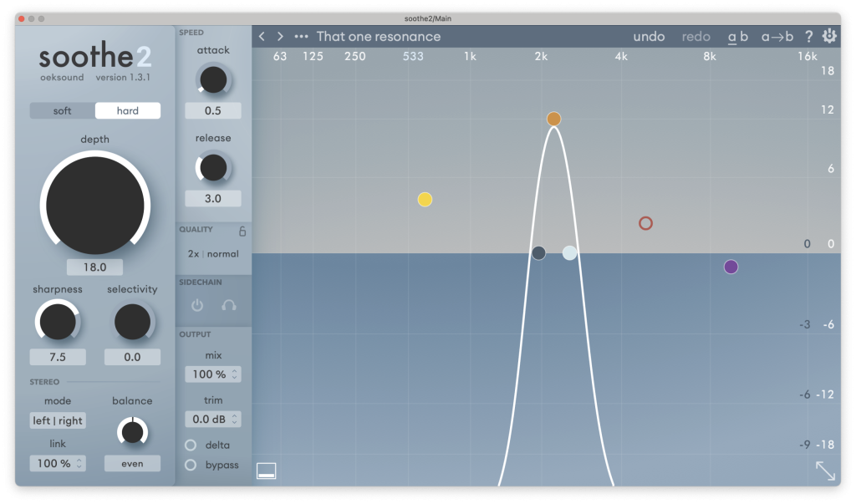Switch to soft mode
856x504 pixels.
63,110
